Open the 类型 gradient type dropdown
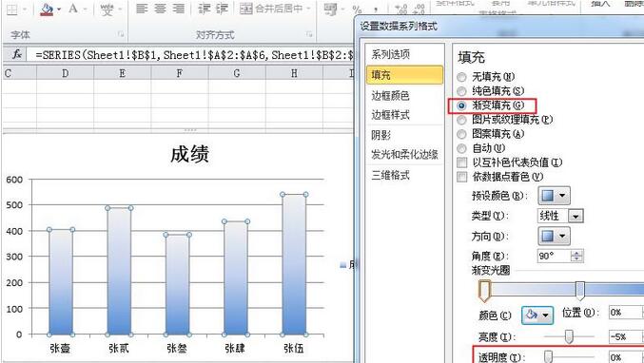This screenshot has width=644, height=363. [x=576, y=216]
